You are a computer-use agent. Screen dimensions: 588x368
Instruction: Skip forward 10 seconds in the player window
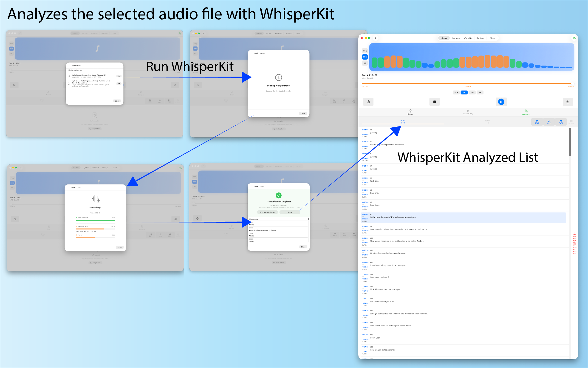(x=568, y=102)
